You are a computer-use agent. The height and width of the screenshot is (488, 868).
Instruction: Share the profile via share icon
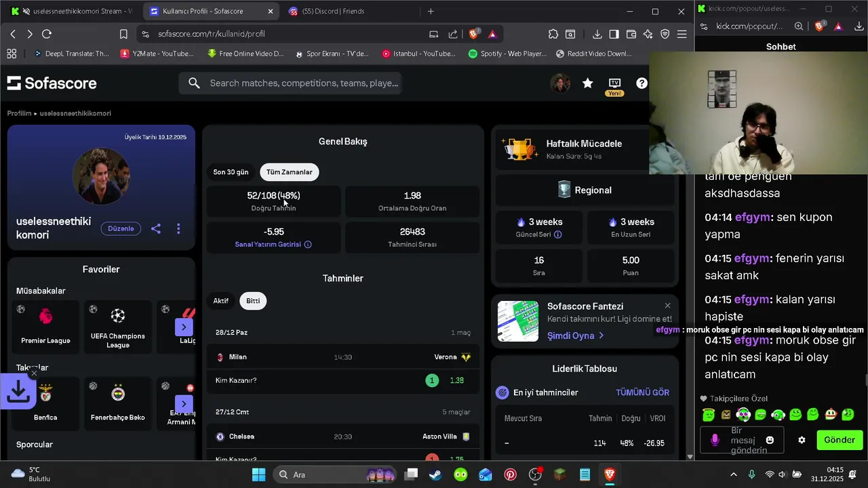[155, 228]
